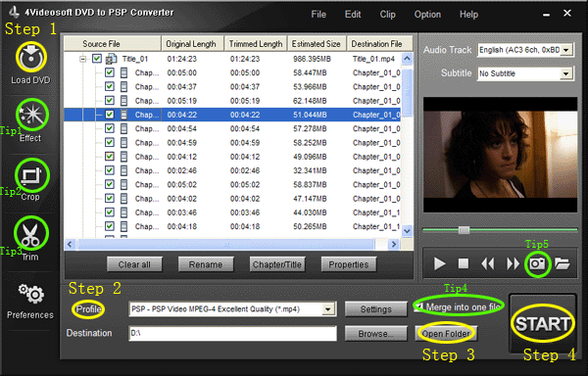
Task: Open the Edit menu
Action: coord(353,15)
